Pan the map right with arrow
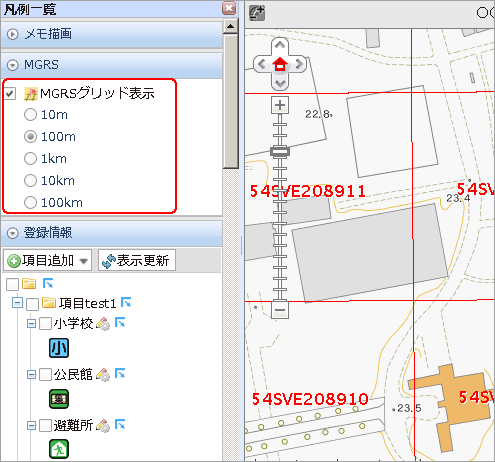The width and height of the screenshot is (495, 462). [x=299, y=64]
